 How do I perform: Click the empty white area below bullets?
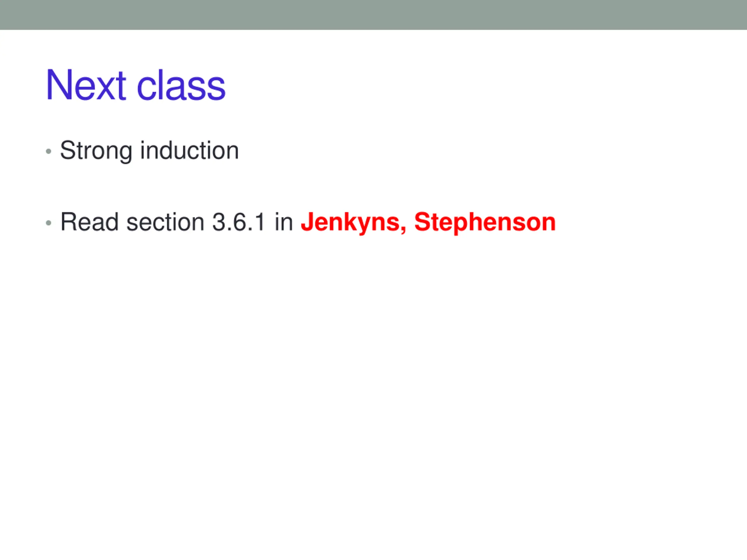tap(373, 388)
